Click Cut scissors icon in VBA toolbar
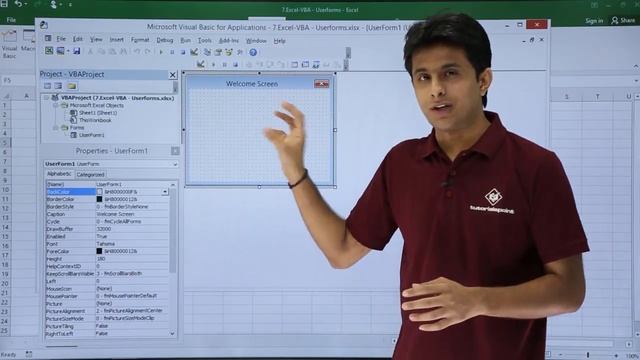Screen dimensions: 640x360 [90, 52]
